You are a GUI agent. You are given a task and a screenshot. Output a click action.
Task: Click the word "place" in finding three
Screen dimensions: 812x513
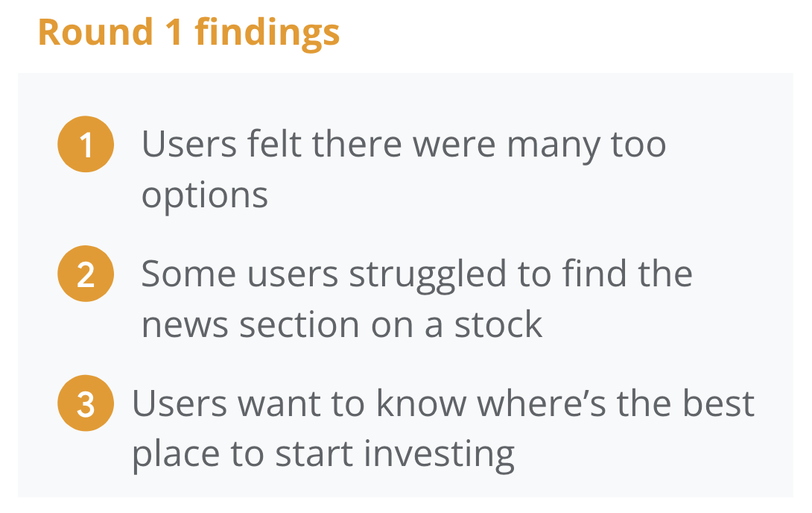coord(176,454)
